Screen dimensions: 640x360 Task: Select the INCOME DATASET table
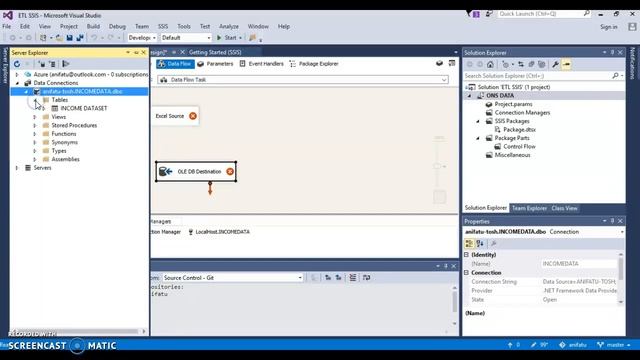click(x=84, y=108)
